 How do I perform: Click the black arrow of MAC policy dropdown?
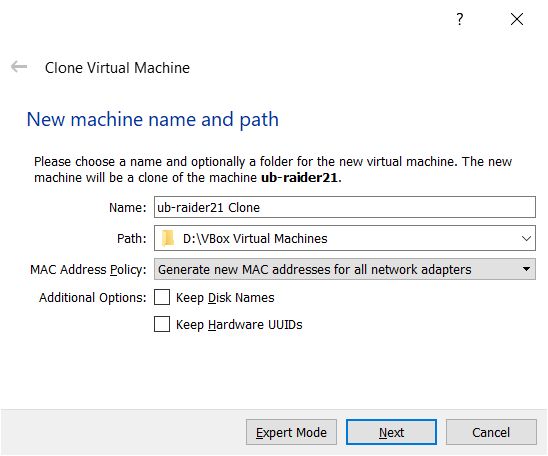tap(526, 269)
